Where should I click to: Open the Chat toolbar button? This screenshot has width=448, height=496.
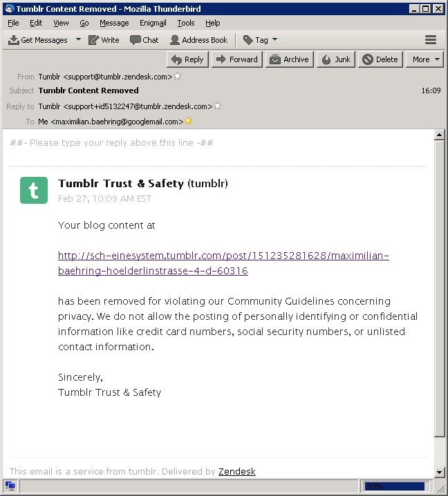[x=144, y=40]
